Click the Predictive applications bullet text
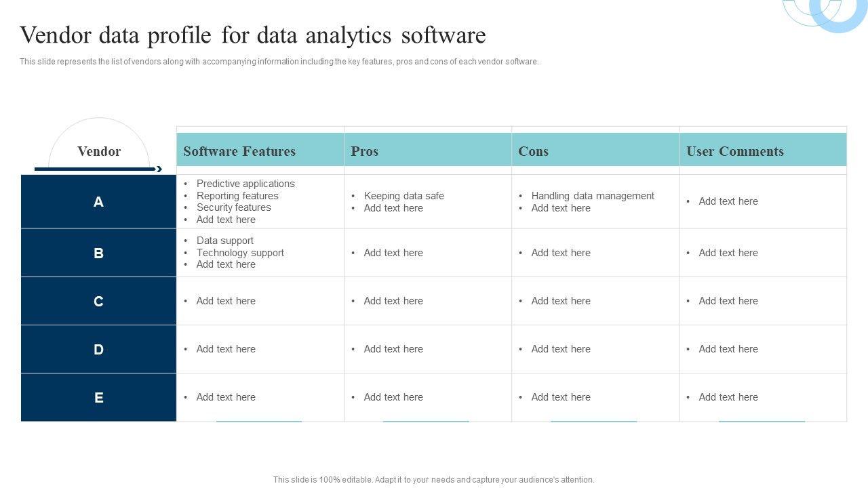 click(x=245, y=184)
